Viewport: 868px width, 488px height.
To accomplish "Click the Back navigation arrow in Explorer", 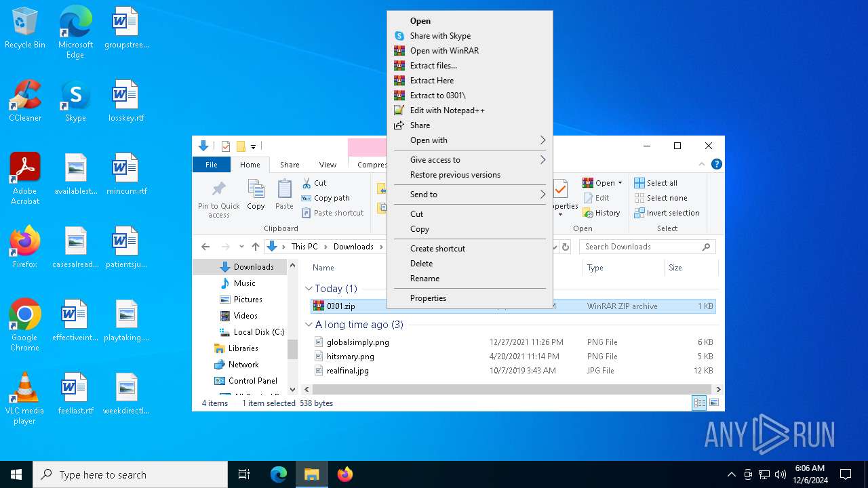I will click(x=205, y=247).
